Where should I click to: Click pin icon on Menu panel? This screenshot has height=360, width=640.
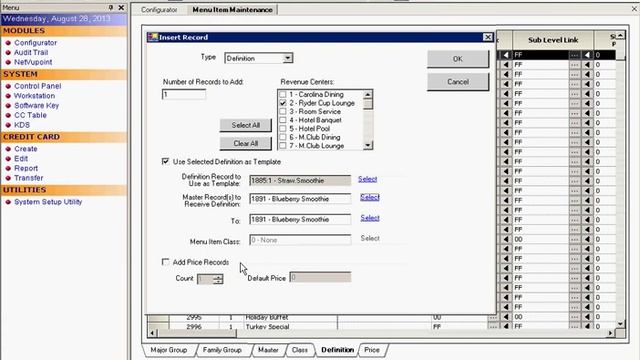(x=111, y=7)
